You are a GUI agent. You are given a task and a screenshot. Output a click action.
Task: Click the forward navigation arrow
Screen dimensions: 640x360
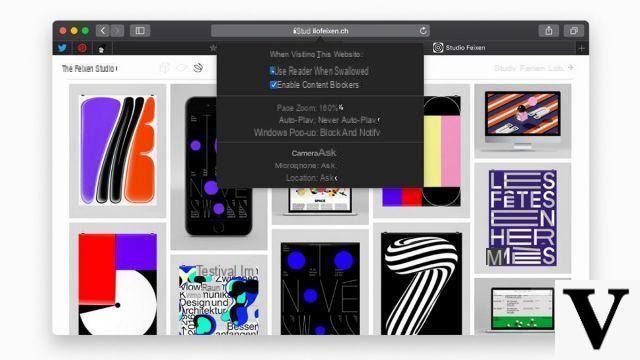click(x=117, y=31)
